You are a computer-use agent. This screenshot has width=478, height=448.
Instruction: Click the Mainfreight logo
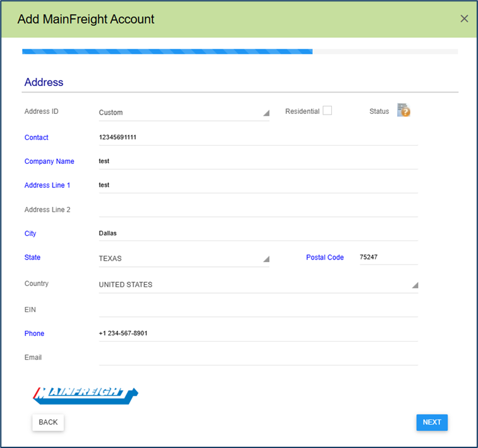click(85, 394)
